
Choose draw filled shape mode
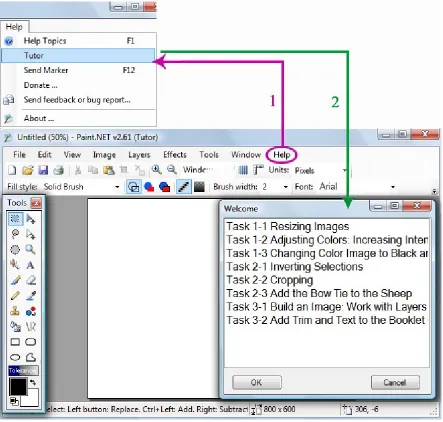(149, 187)
